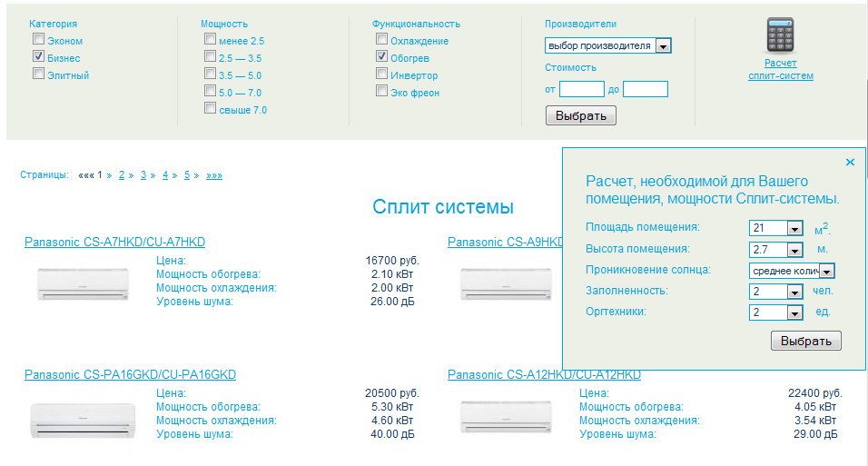
Task: Click the noise level 40.00 дБ
Action: pos(392,434)
